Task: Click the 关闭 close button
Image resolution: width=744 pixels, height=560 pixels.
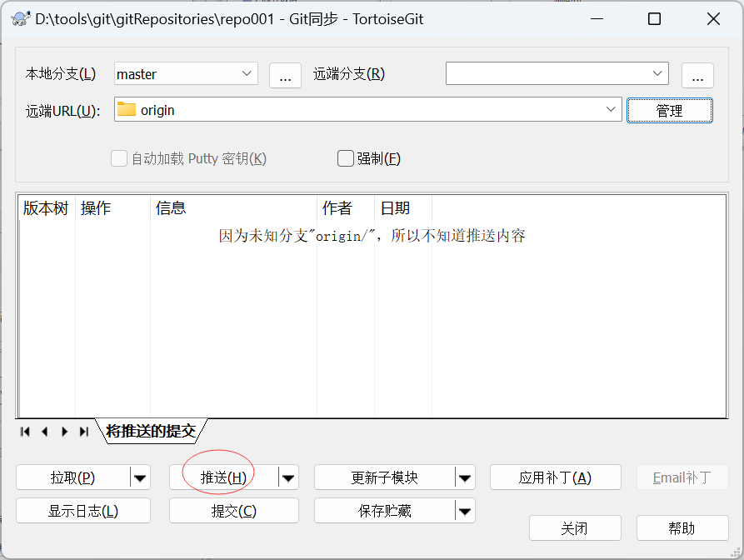Action: click(x=575, y=528)
